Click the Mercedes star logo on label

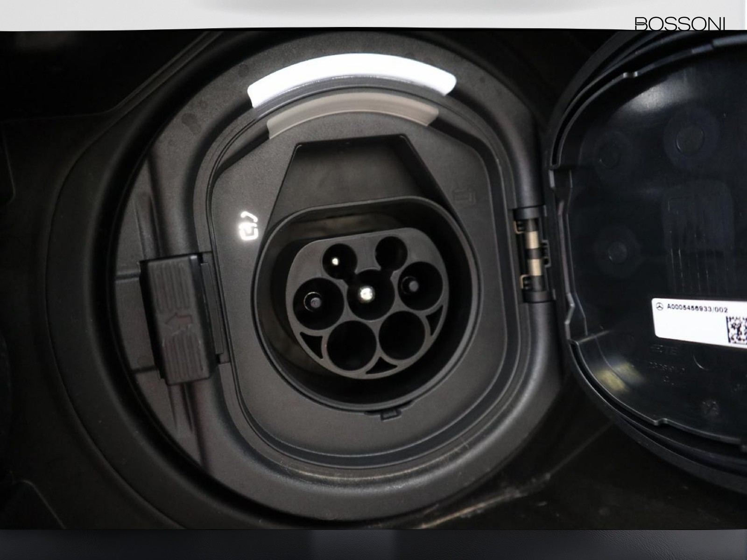point(659,307)
